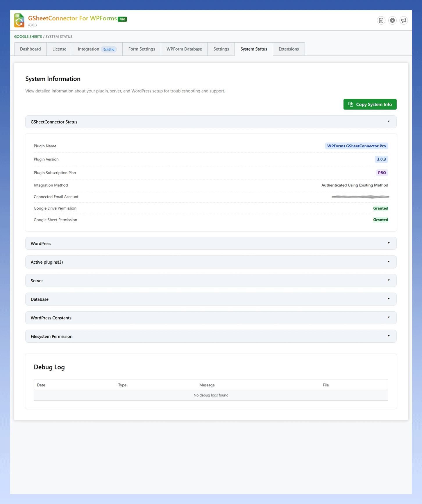Click the 'No debug logs found' row
The image size is (422, 504).
click(211, 395)
